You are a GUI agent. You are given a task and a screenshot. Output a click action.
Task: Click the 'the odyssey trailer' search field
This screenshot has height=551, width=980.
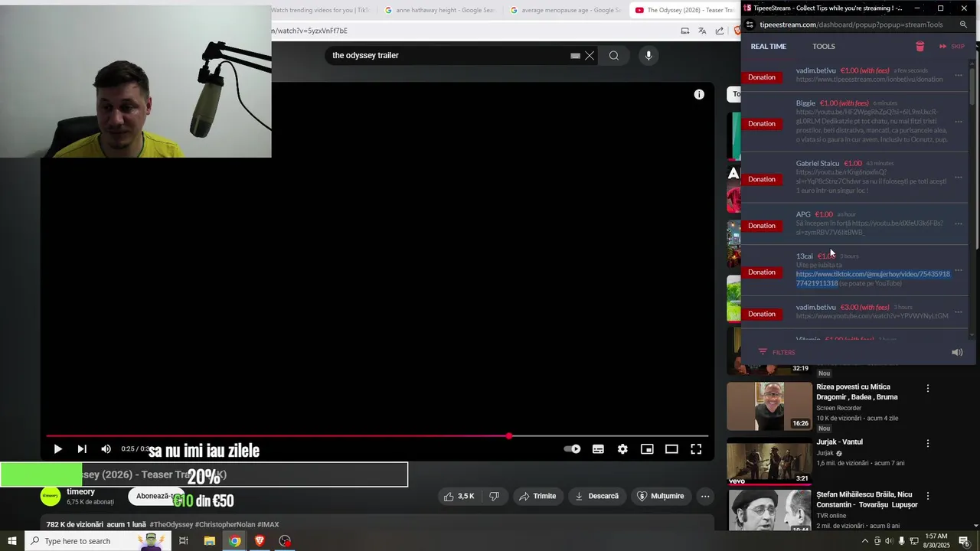click(x=448, y=55)
